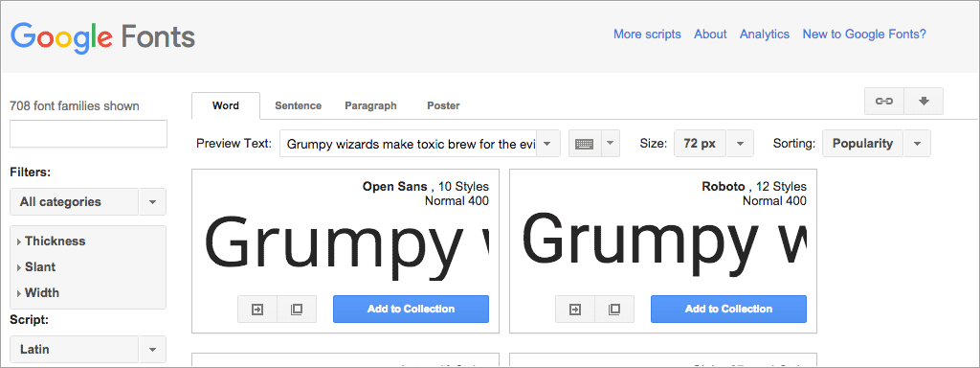This screenshot has height=368, width=980.
Task: Click the Roboto font name
Action: tap(724, 187)
